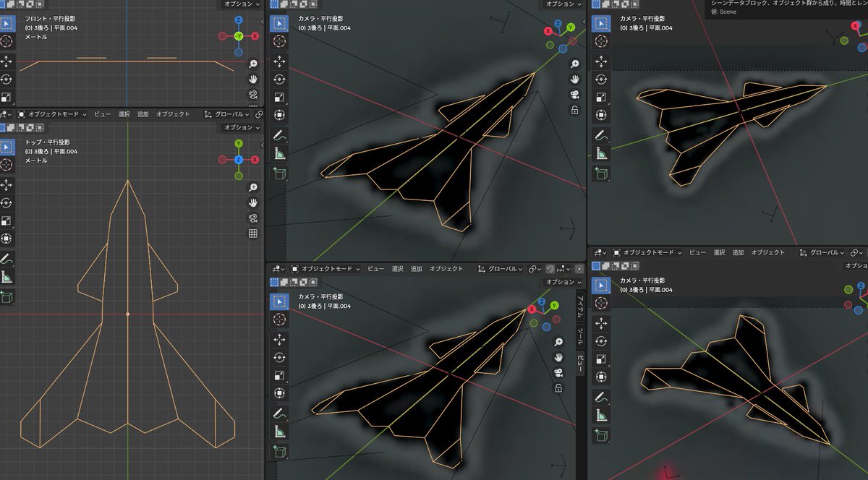This screenshot has width=868, height=480.
Task: Click the camera view icon in the lower-middle viewport
Action: coord(559,373)
